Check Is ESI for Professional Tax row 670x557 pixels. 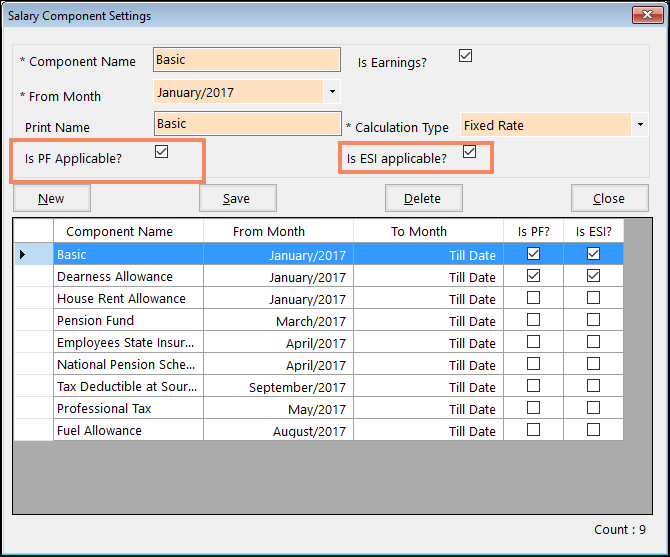click(593, 408)
